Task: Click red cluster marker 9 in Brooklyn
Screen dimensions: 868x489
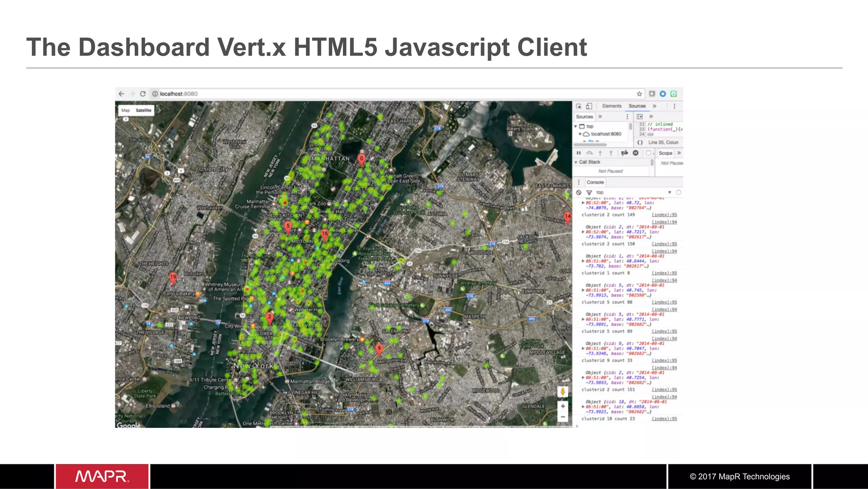Action: point(379,349)
